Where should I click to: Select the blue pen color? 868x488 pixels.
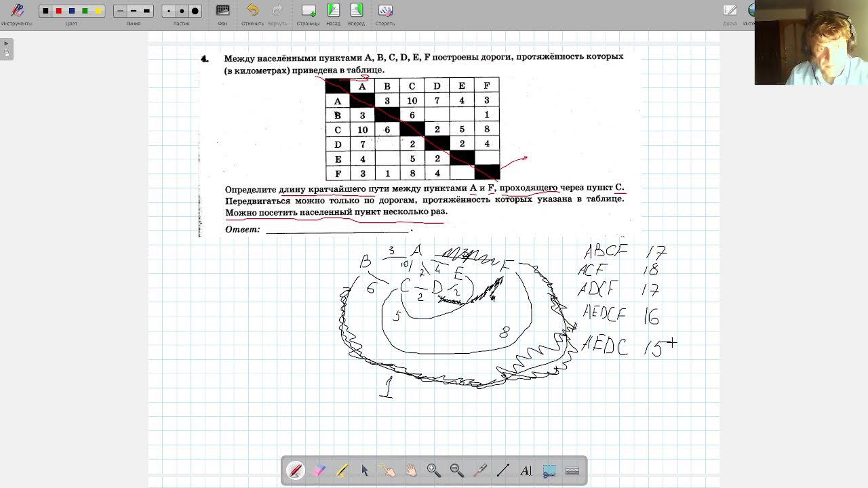point(71,11)
